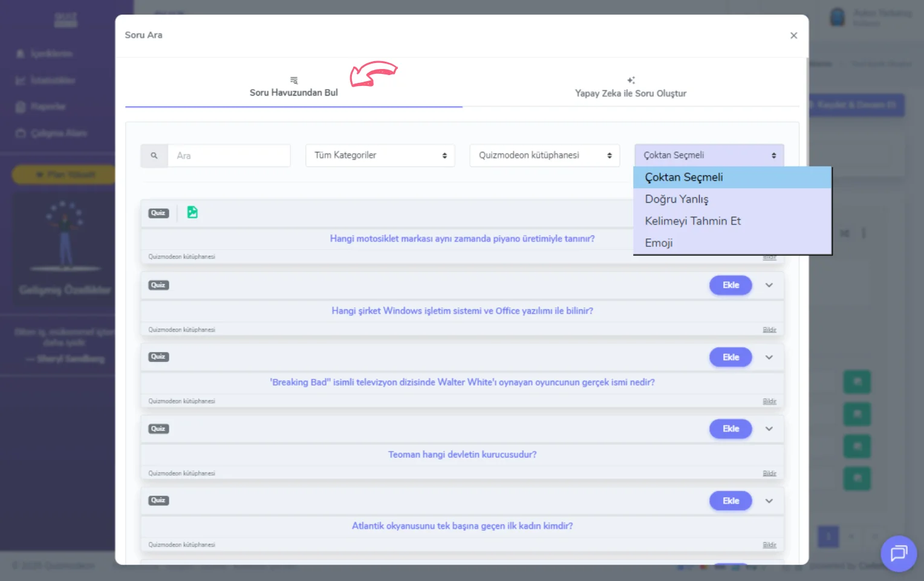This screenshot has height=581, width=924.
Task: Choose Kelimeyi Tahmin Et option
Action: 692,221
